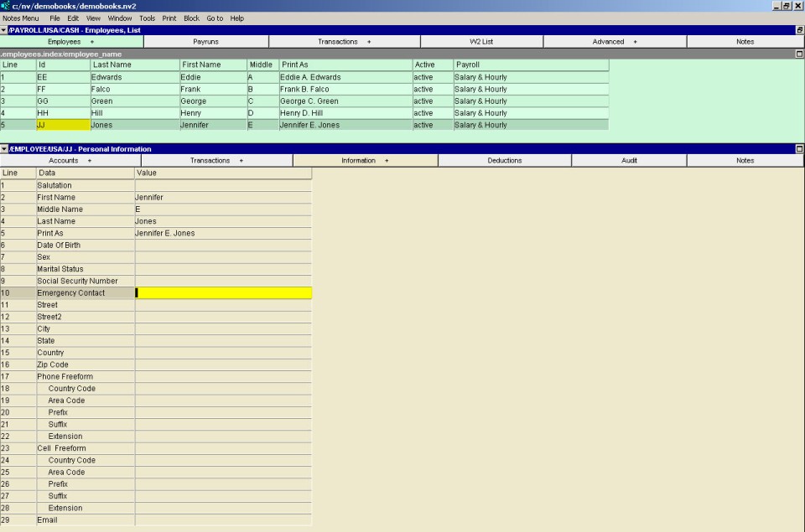Open the Go to menu
Image resolution: width=805 pixels, height=532 pixels.
point(215,18)
